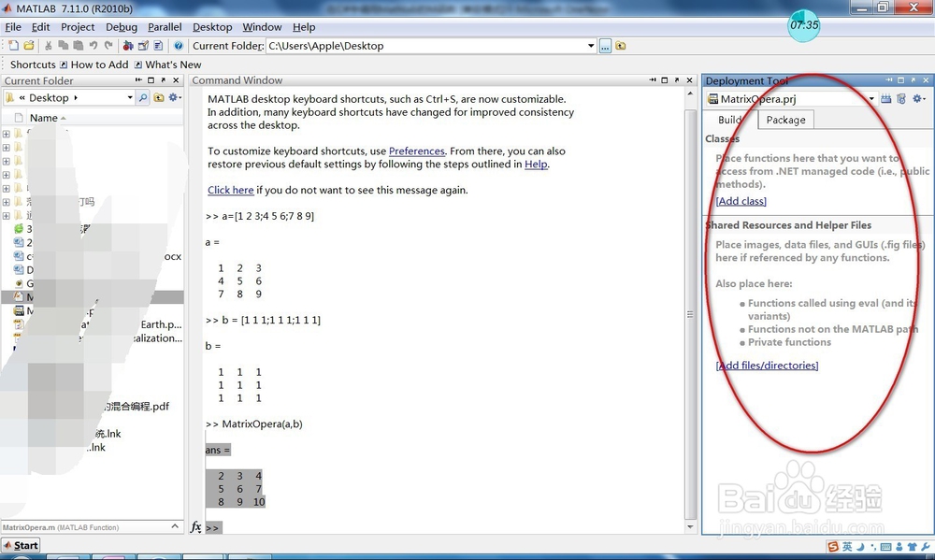This screenshot has height=560, width=935.
Task: Switch to the Build tab
Action: pos(730,120)
